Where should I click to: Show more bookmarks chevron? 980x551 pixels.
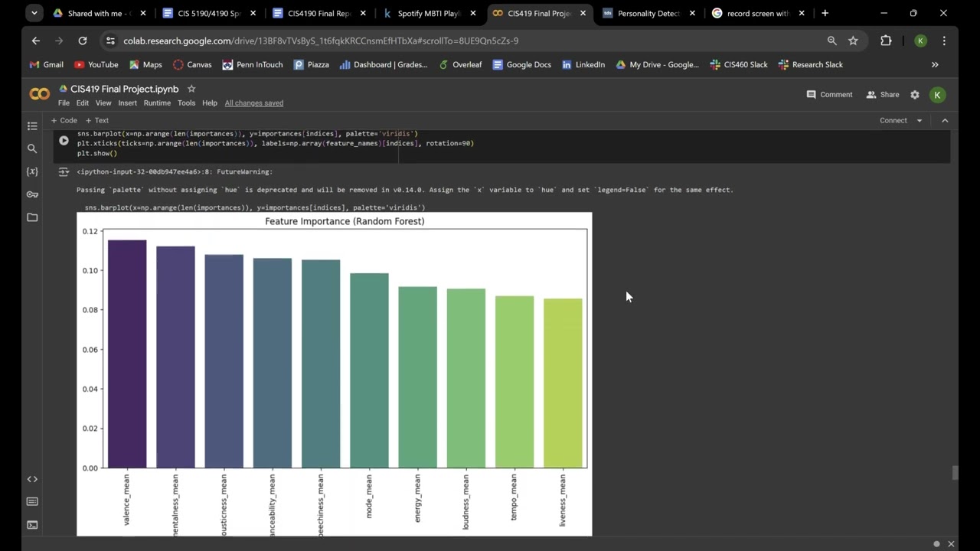point(935,65)
